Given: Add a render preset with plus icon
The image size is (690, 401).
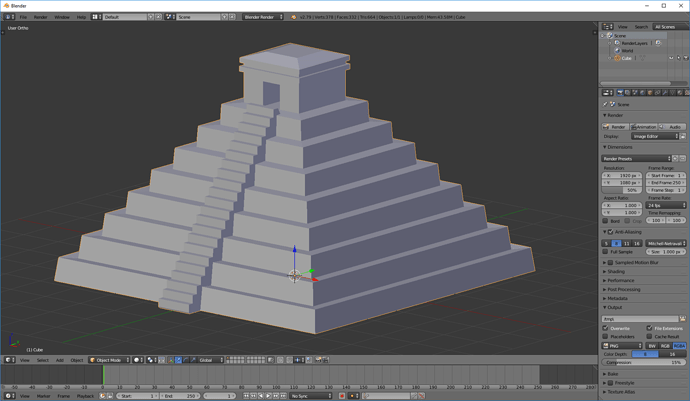Looking at the screenshot, I should click(x=675, y=158).
